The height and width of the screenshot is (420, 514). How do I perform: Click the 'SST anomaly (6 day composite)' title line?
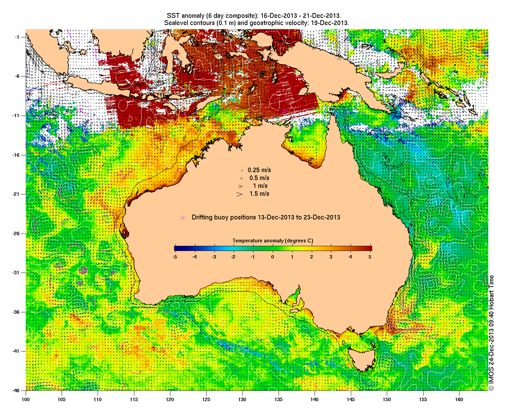[254, 16]
